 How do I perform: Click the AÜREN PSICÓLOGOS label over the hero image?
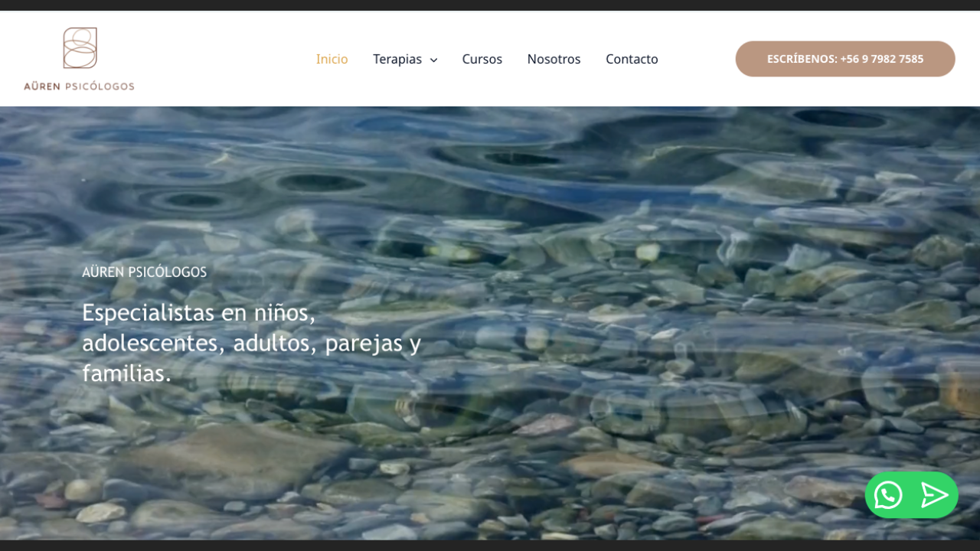(144, 272)
